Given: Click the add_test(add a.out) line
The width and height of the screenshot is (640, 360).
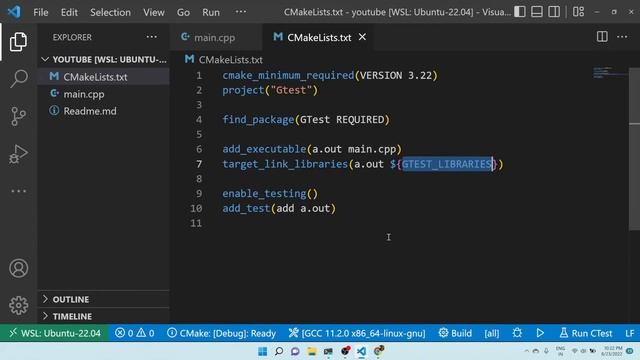Looking at the screenshot, I should [x=279, y=208].
